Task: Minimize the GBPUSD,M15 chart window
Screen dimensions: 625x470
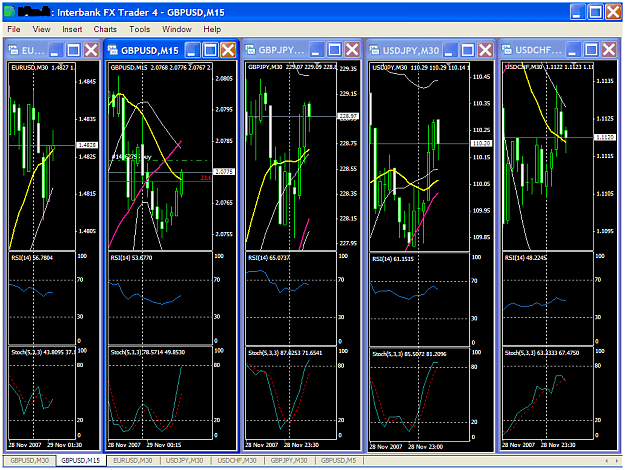Action: [x=193, y=50]
